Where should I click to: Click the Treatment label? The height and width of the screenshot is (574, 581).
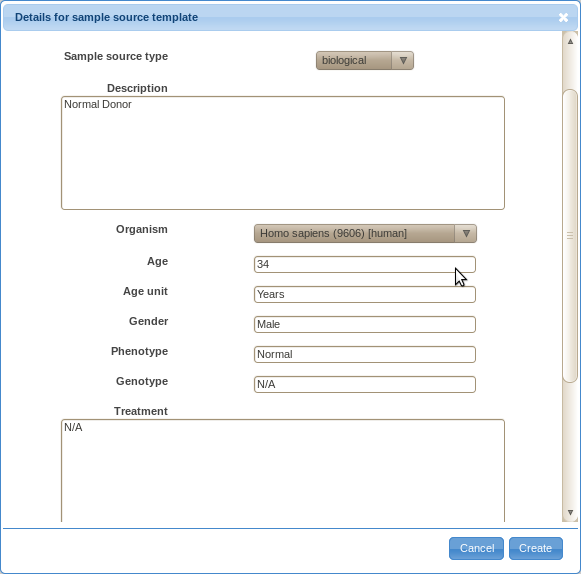coord(141,411)
